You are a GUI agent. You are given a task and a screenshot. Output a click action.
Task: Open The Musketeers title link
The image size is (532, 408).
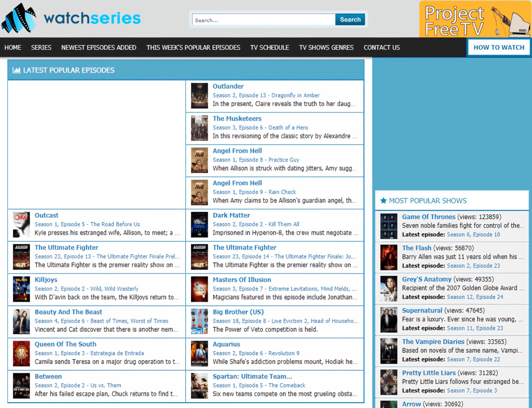pyautogui.click(x=237, y=118)
